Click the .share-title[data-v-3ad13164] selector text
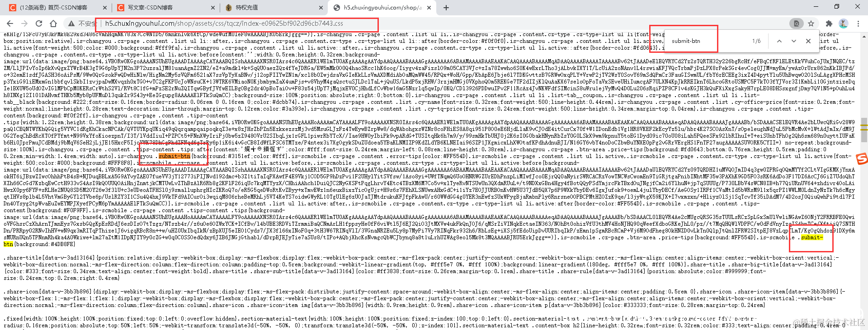 tap(50, 258)
